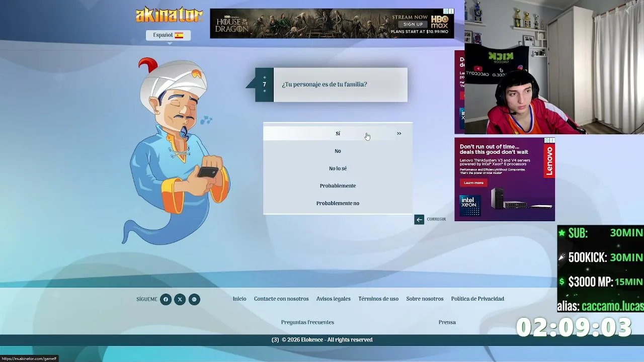
Task: Click the question number 7 badge
Action: [x=264, y=84]
